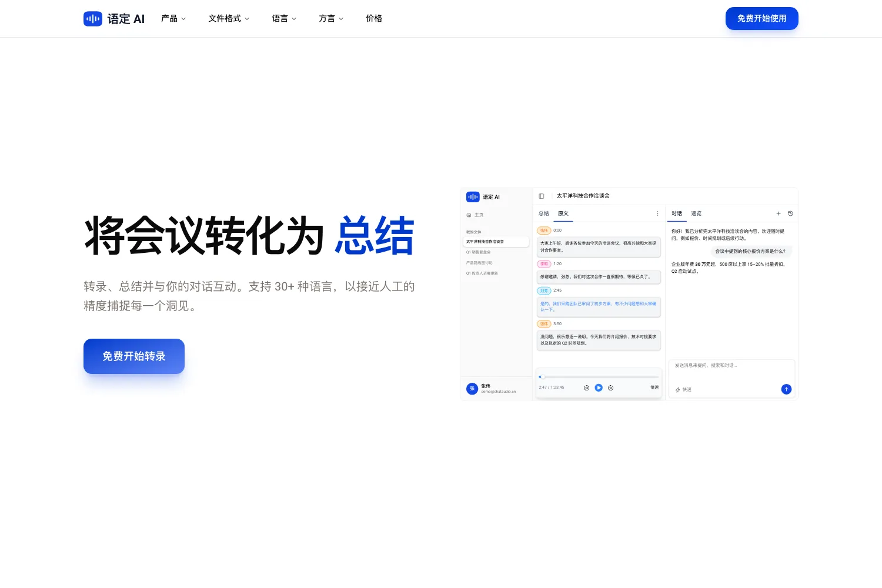Screen dimensions: 882x588
Task: Click the 免费开始转录 hero button
Action: [134, 356]
